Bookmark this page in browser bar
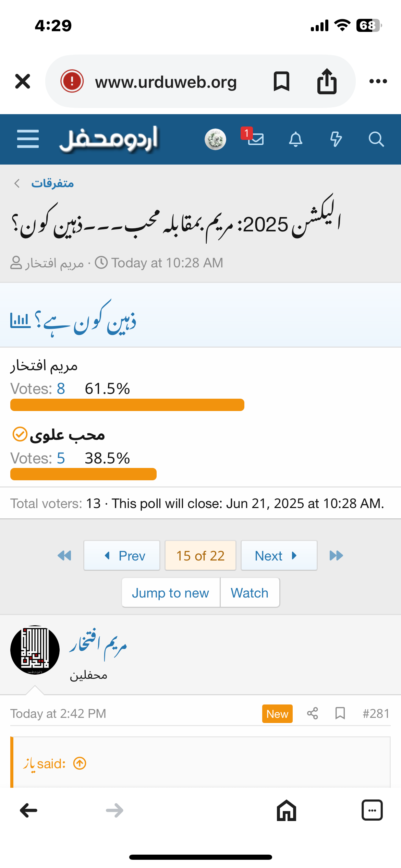Image resolution: width=401 pixels, height=868 pixels. tap(281, 81)
